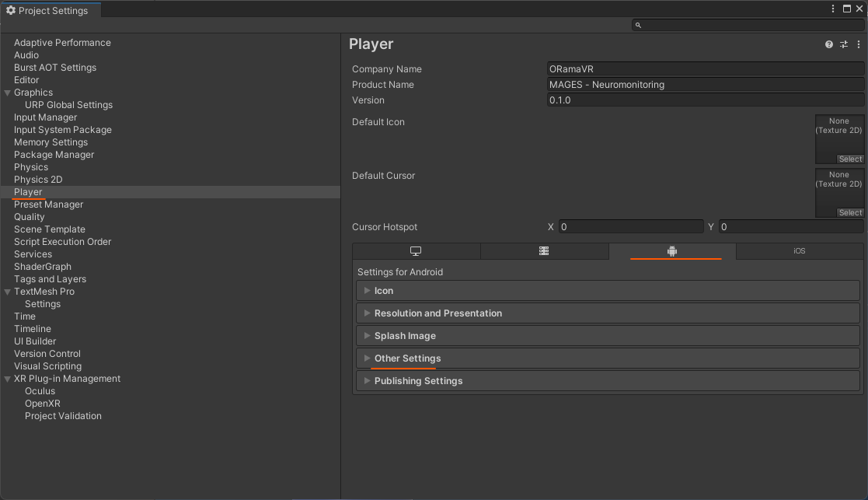This screenshot has height=500, width=868.
Task: Open UI Builder settings
Action: [x=35, y=341]
